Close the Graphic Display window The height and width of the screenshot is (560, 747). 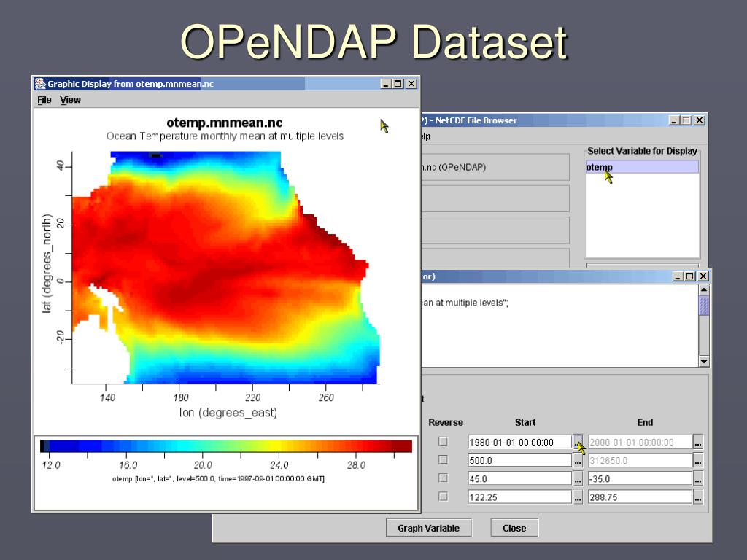(411, 84)
